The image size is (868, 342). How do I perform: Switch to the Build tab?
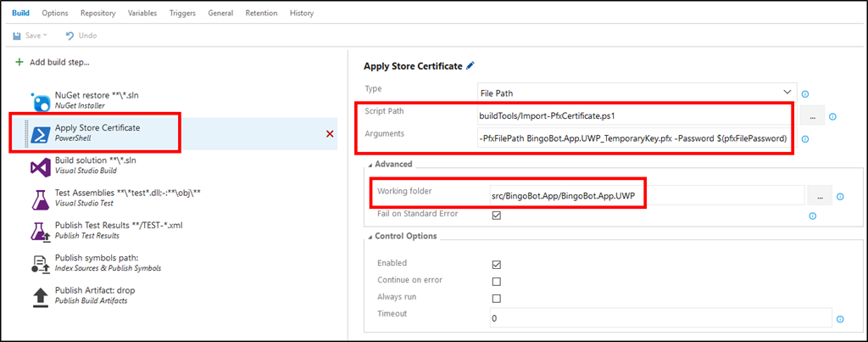[x=20, y=13]
